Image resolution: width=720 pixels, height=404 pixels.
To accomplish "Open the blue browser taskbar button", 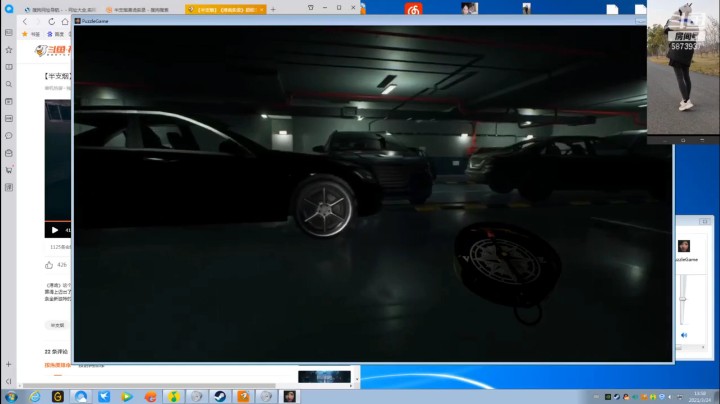I will pyautogui.click(x=81, y=397).
